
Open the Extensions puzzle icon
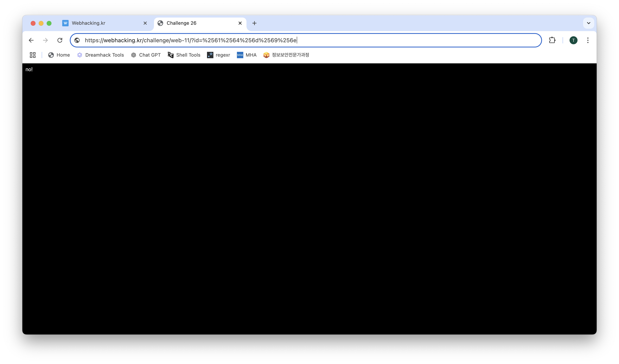pyautogui.click(x=552, y=40)
